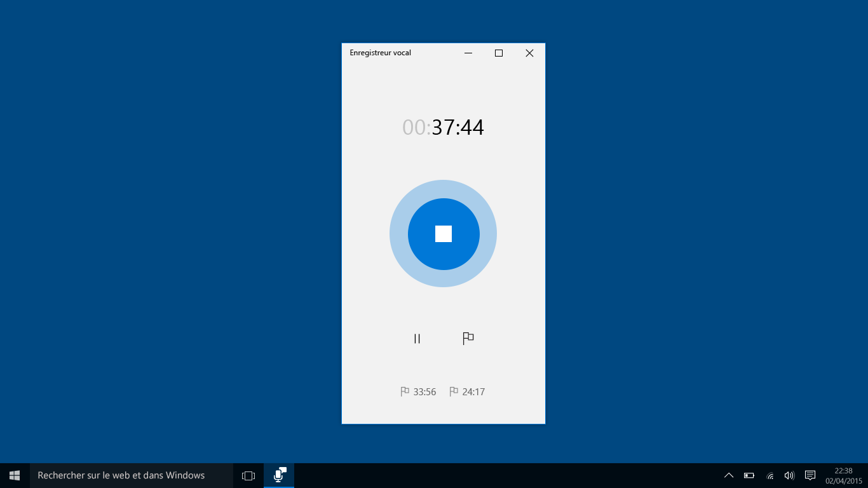Stop the current recording

(443, 234)
